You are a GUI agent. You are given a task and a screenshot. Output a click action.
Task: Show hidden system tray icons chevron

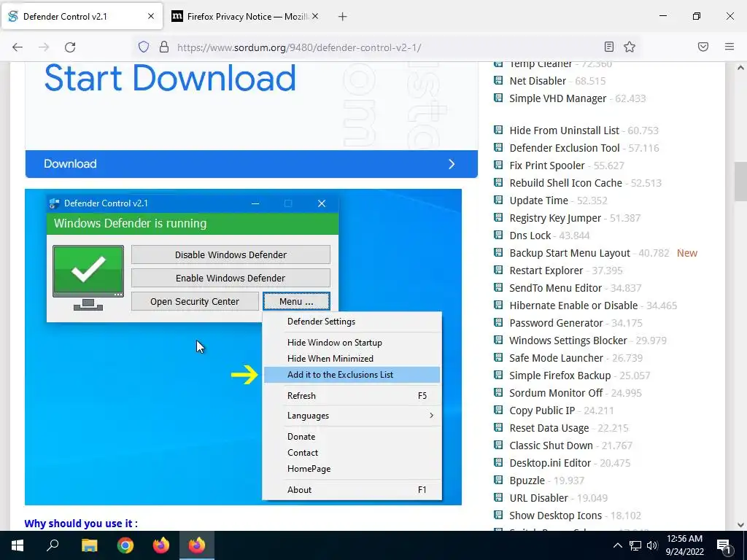pyautogui.click(x=617, y=545)
